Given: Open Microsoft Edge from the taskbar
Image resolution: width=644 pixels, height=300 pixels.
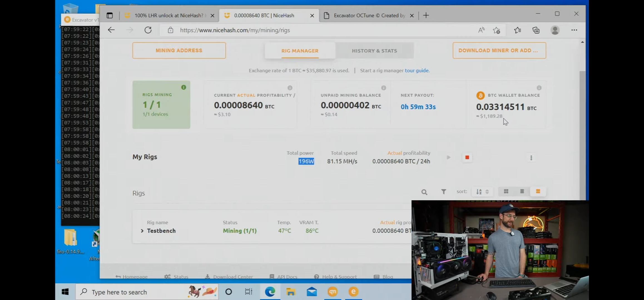Looking at the screenshot, I should 270,292.
